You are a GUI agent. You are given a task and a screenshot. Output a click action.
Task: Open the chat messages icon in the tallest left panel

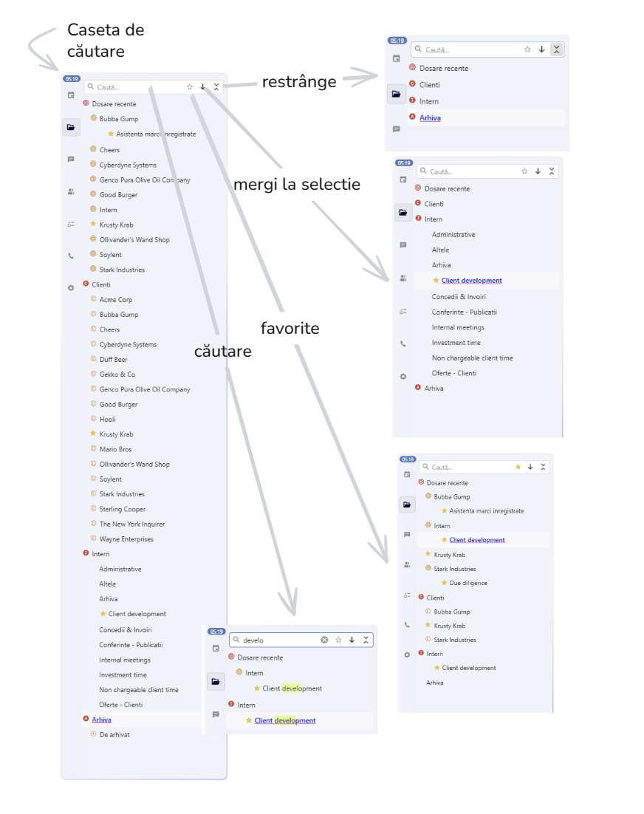click(71, 159)
